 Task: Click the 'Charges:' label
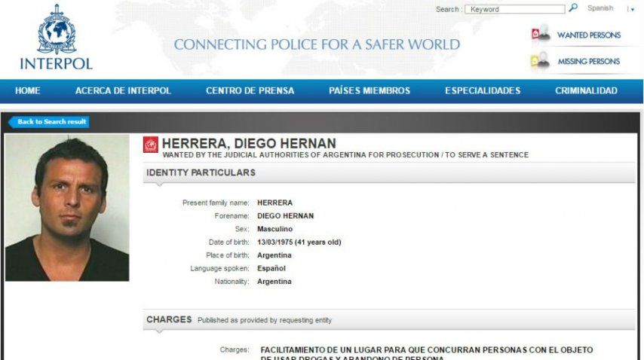(x=234, y=349)
